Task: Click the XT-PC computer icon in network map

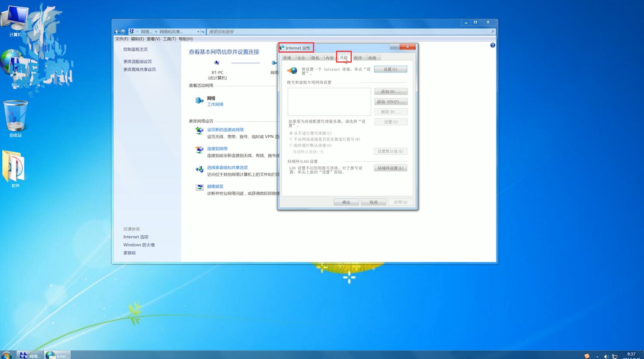Action: tap(217, 63)
